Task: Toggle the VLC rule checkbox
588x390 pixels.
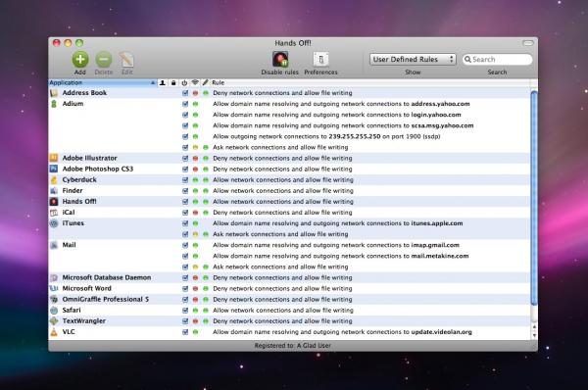Action: tap(185, 332)
